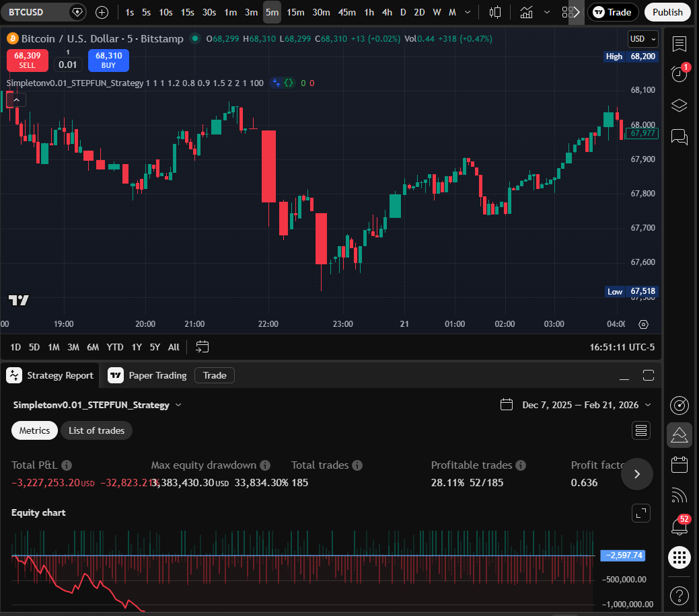Screen dimensions: 699x616
Task: Open the Pine strategy panel icon
Action: pos(679,435)
